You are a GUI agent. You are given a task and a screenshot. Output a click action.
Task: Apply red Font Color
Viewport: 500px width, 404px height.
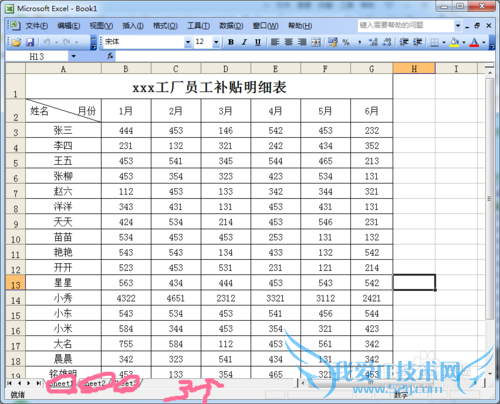point(474,42)
